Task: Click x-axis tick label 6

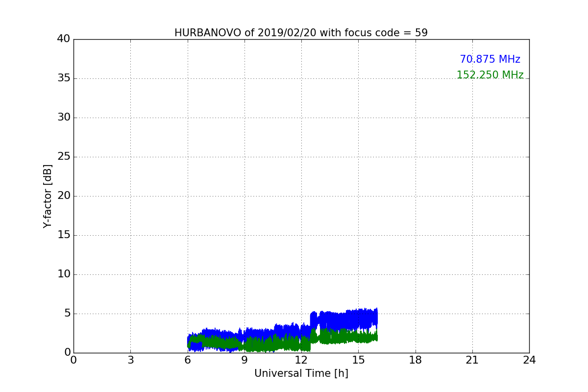Action: click(x=187, y=360)
